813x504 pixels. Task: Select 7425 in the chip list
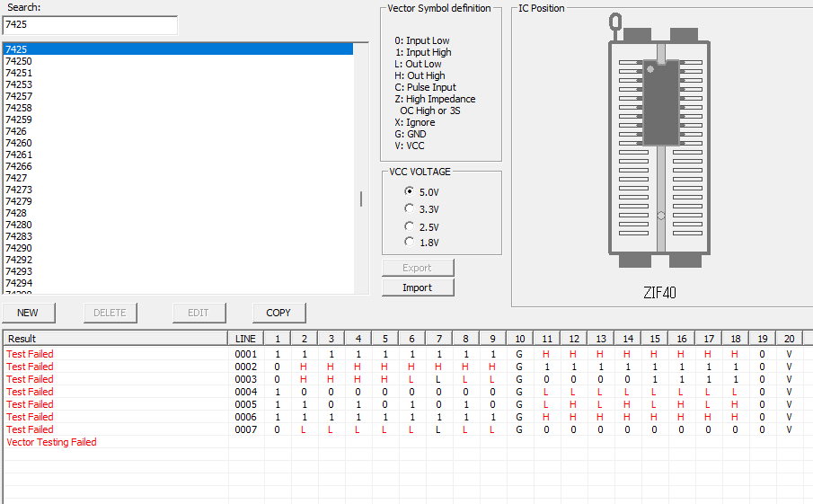[178, 49]
